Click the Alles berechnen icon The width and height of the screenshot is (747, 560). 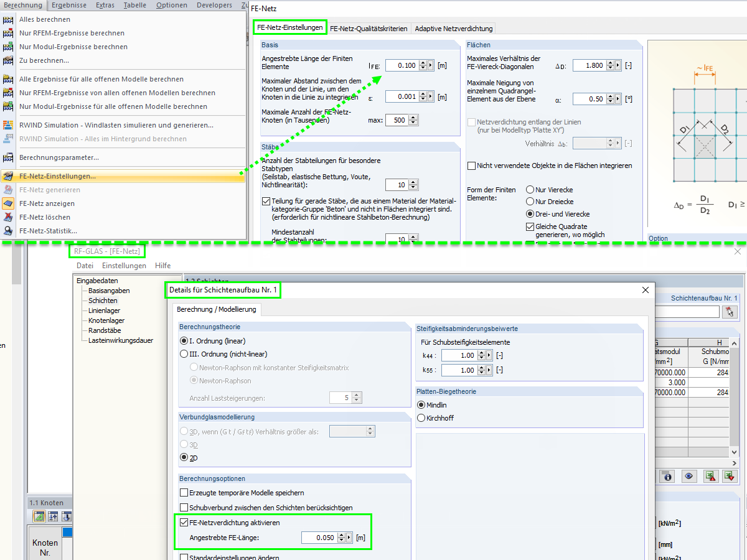pyautogui.click(x=8, y=19)
